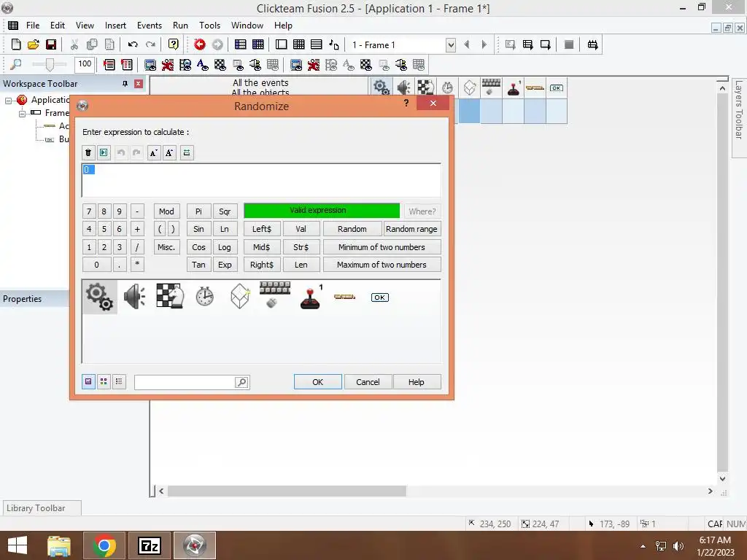747x560 pixels.
Task: Collapse the Application tree node
Action: pyautogui.click(x=8, y=101)
